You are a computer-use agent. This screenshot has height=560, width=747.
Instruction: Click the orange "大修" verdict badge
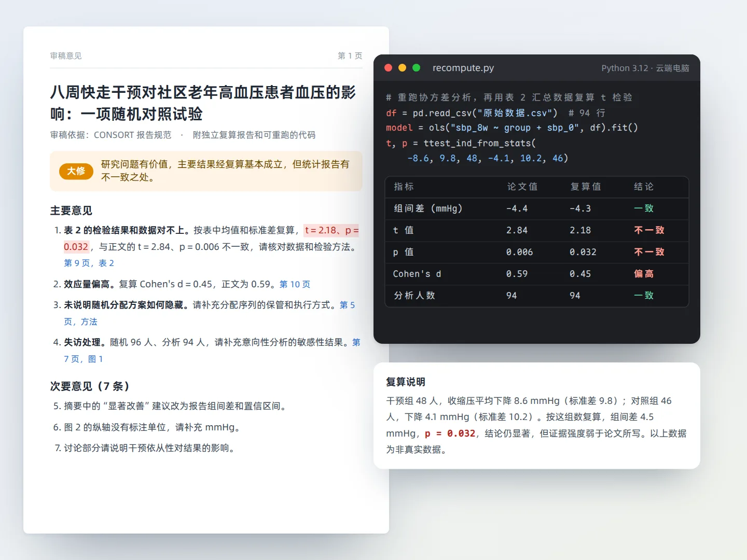tap(76, 171)
